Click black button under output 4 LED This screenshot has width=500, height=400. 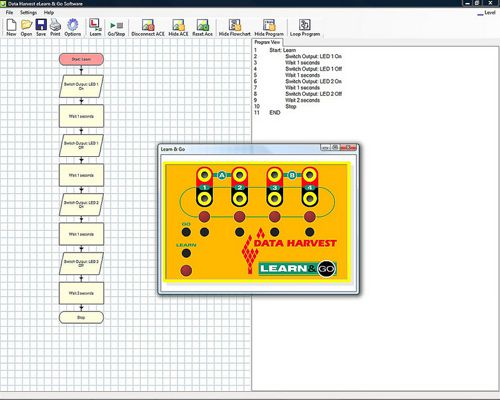pos(310,232)
